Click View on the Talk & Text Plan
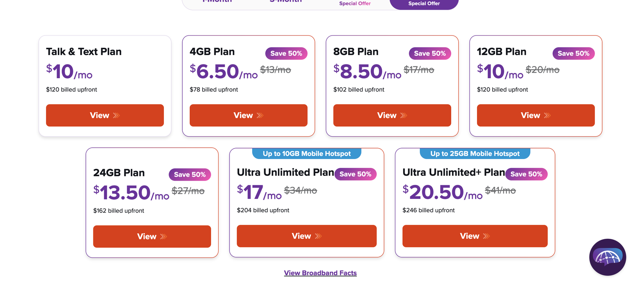Image resolution: width=644 pixels, height=290 pixels. click(105, 115)
